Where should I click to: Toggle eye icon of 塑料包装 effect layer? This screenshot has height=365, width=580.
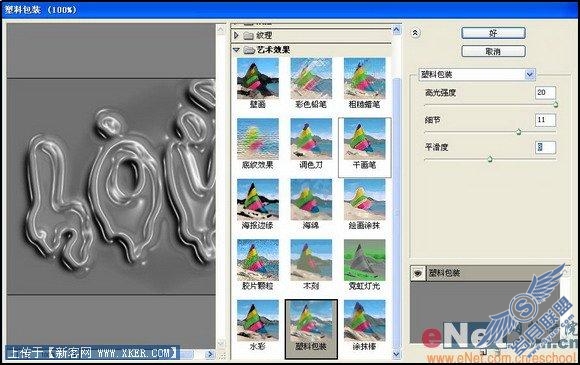tap(418, 273)
